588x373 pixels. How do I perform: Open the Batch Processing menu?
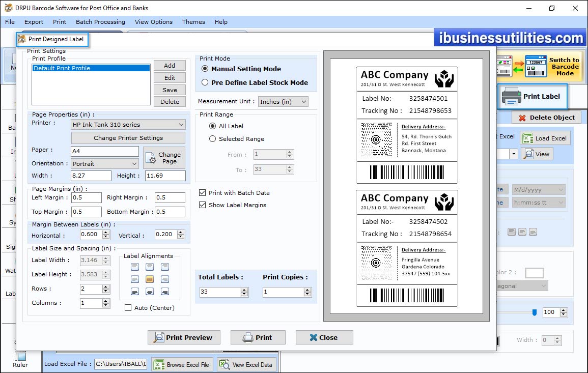[x=100, y=22]
